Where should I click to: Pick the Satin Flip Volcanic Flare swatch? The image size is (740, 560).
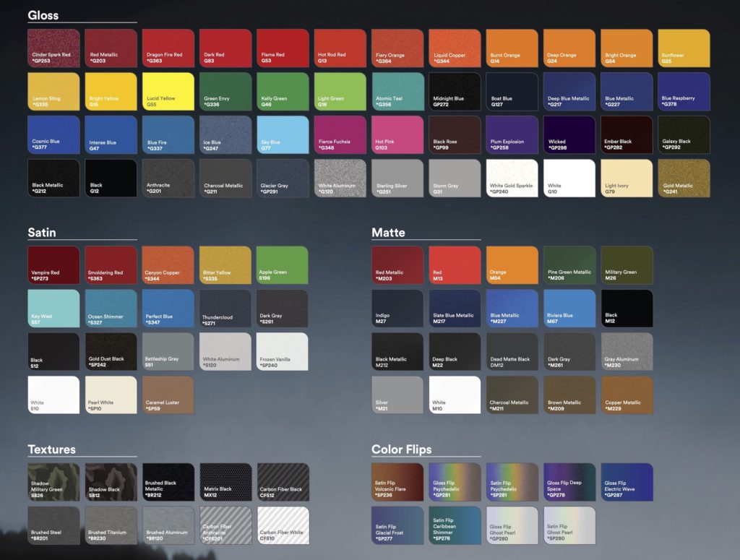[397, 482]
